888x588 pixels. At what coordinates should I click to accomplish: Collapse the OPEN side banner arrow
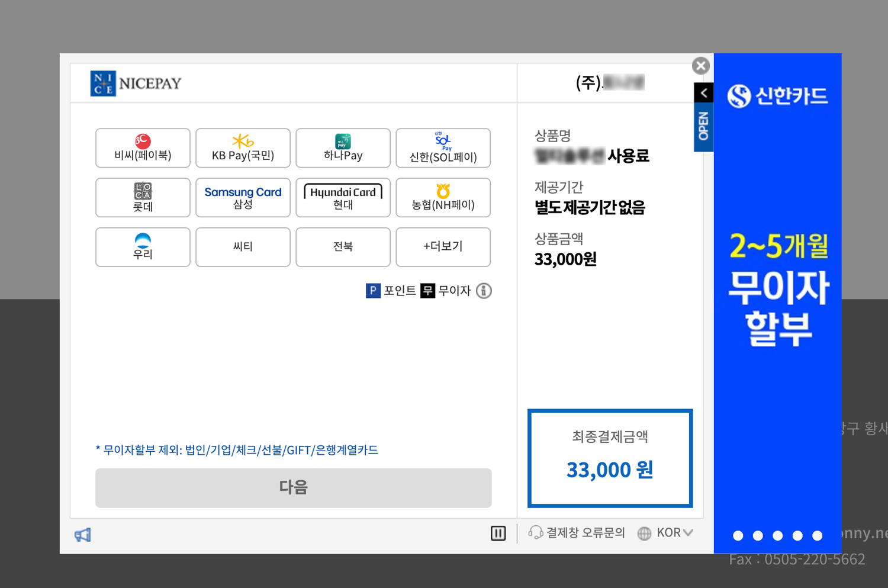(x=703, y=93)
